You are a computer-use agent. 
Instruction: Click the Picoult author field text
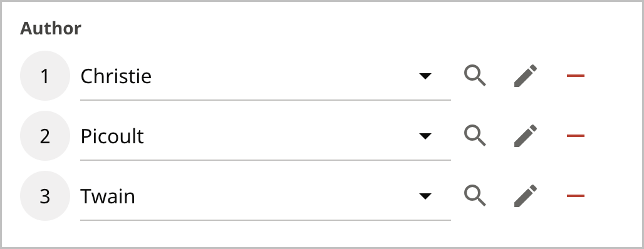(x=112, y=136)
